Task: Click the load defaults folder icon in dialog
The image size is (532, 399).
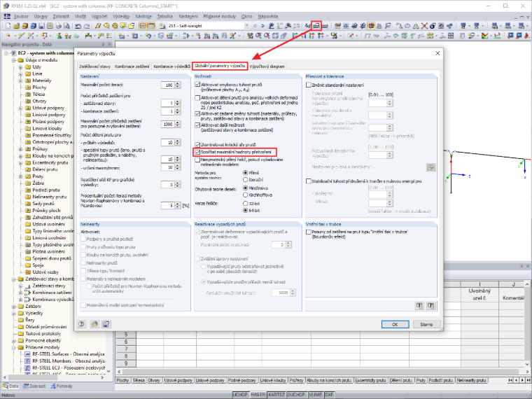Action: click(x=94, y=324)
